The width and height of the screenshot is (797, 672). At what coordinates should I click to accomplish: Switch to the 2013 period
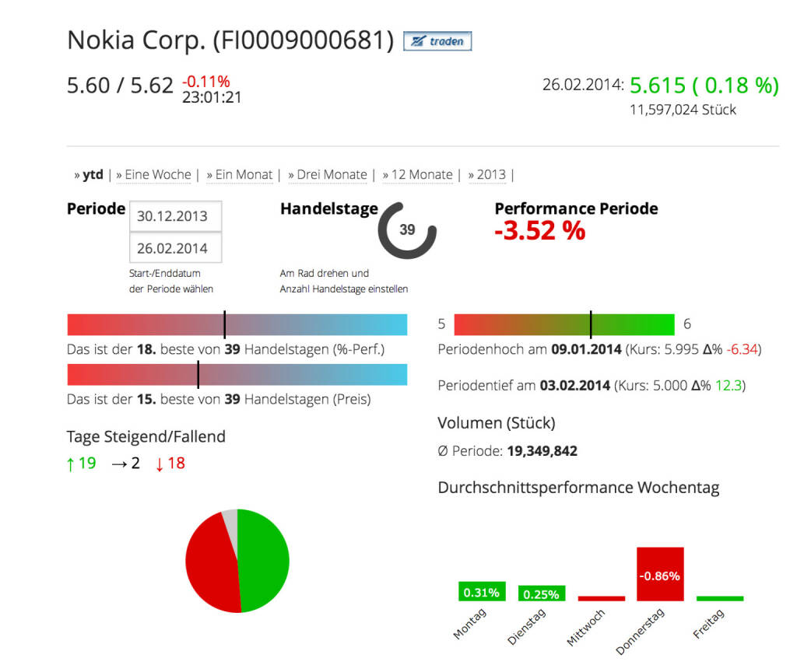(491, 174)
